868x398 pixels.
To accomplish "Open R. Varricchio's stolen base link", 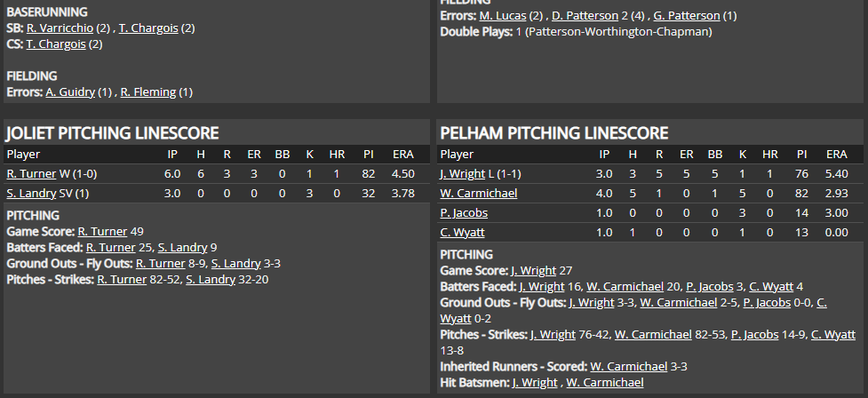I will (60, 28).
